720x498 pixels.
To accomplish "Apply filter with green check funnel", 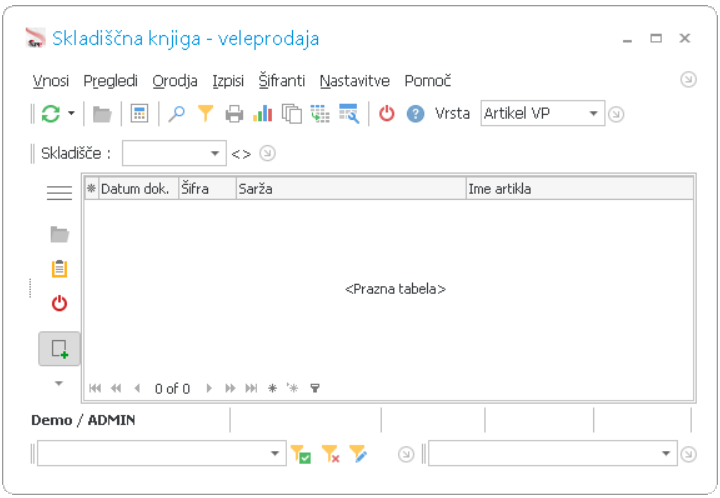I will coord(301,454).
